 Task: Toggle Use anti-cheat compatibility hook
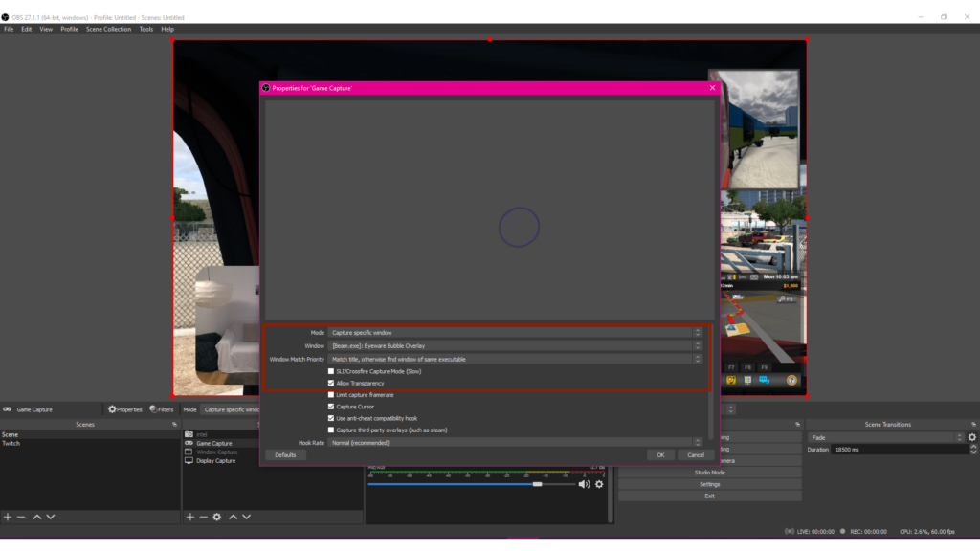(x=331, y=419)
